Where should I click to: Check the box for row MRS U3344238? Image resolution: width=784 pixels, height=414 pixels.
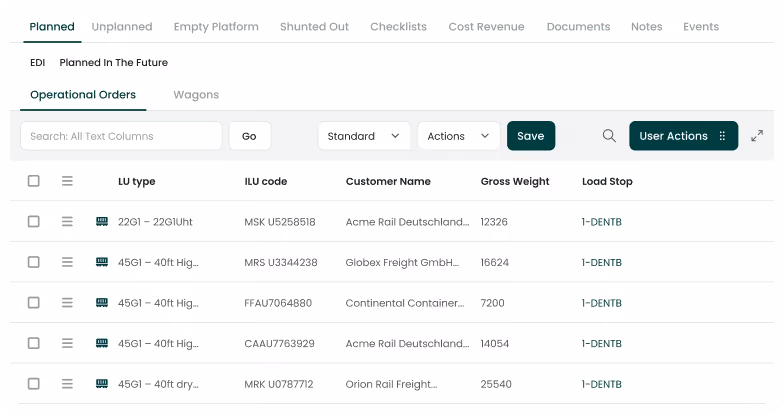34,262
